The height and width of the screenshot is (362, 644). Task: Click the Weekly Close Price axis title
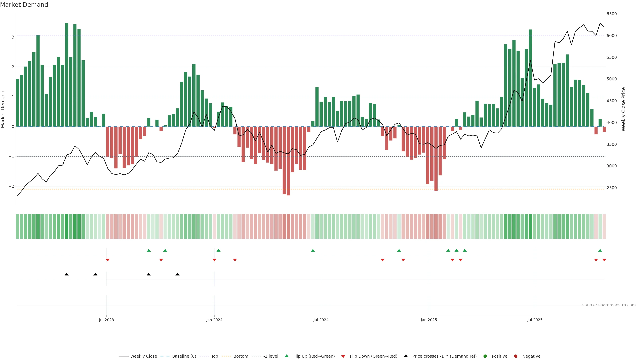coord(623,109)
